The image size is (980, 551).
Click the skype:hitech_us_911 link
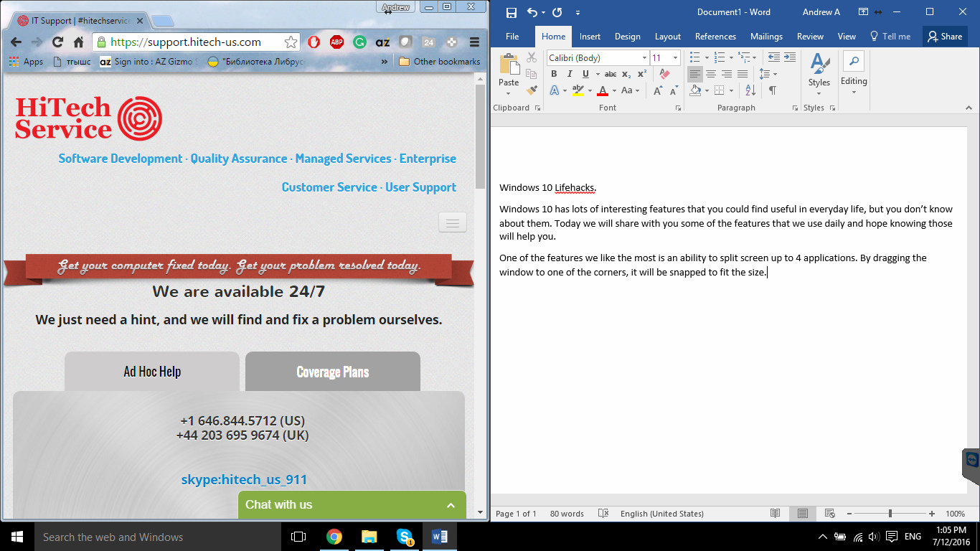click(244, 480)
